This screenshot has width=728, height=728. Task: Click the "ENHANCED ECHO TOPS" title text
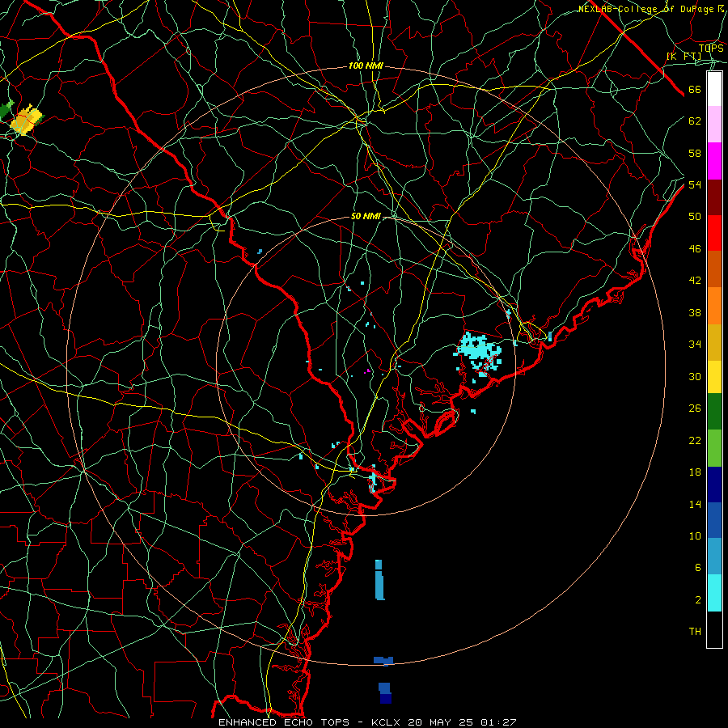click(x=284, y=722)
